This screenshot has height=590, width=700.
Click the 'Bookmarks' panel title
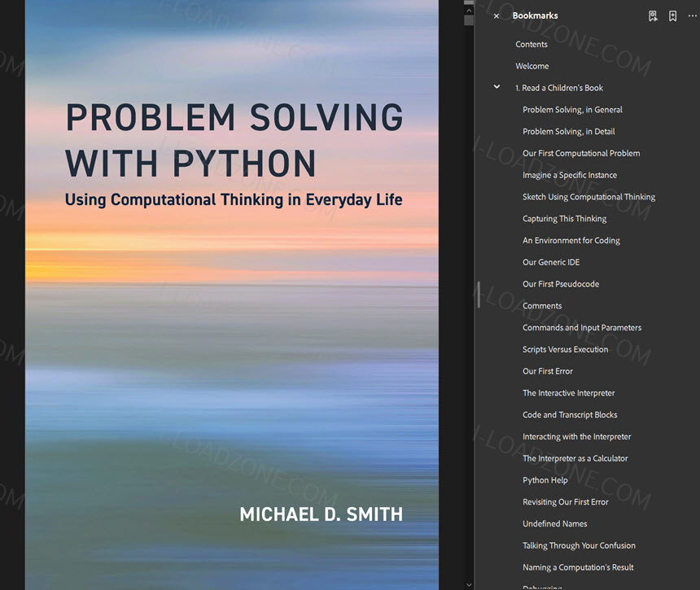pyautogui.click(x=535, y=15)
